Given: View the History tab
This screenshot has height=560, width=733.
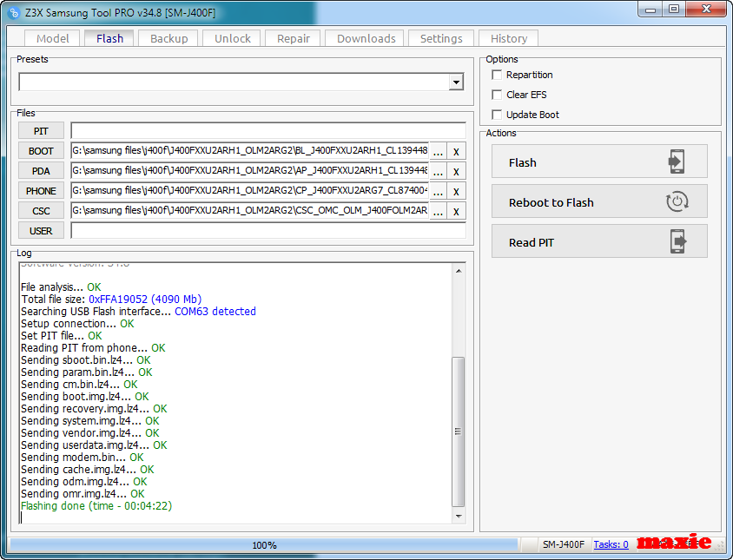Looking at the screenshot, I should 509,38.
